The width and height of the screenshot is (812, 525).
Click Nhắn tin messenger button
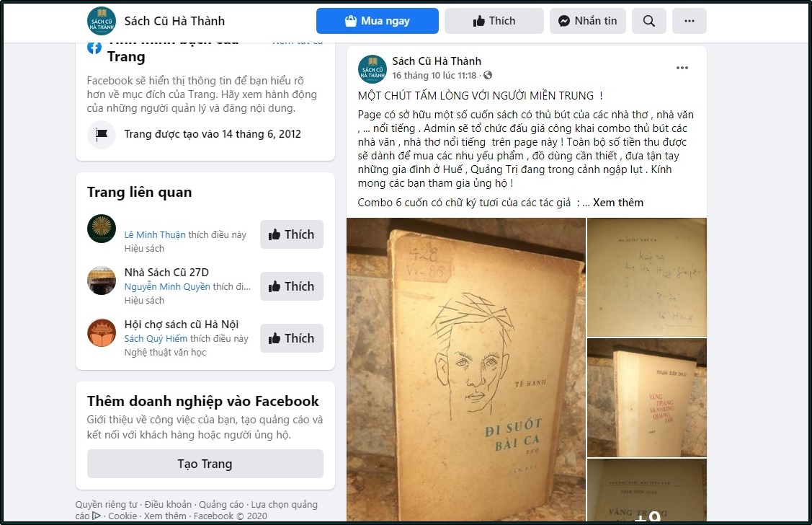(588, 21)
